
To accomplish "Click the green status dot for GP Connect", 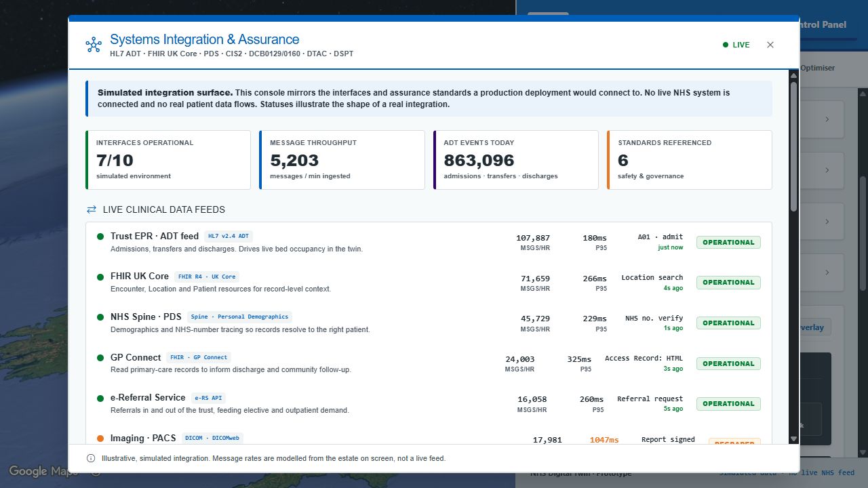I will point(100,358).
